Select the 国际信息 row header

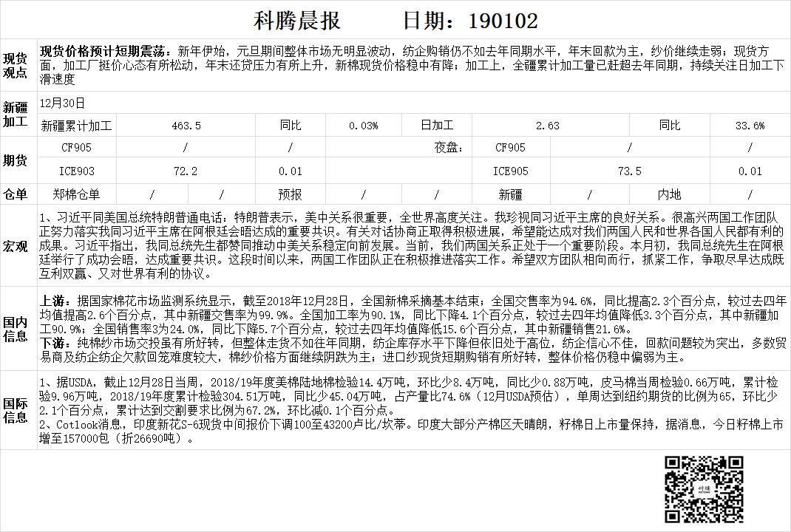16,410
